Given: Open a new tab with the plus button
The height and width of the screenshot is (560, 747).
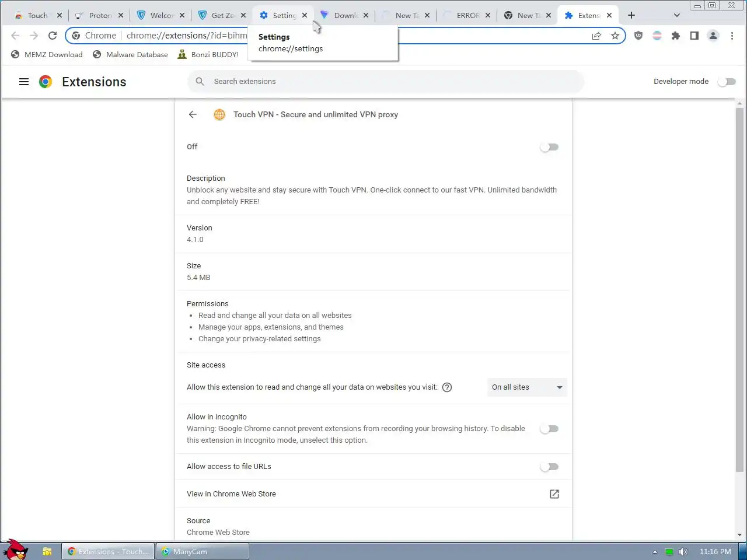Looking at the screenshot, I should (631, 15).
